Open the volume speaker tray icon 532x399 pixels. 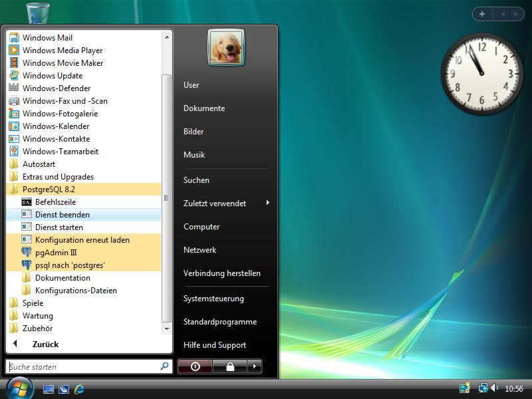(494, 388)
